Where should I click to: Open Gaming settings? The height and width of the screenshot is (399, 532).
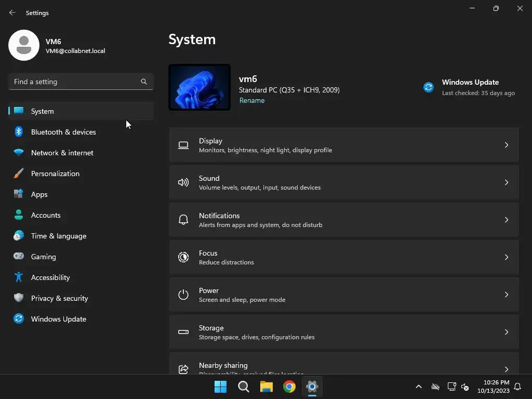click(x=44, y=257)
